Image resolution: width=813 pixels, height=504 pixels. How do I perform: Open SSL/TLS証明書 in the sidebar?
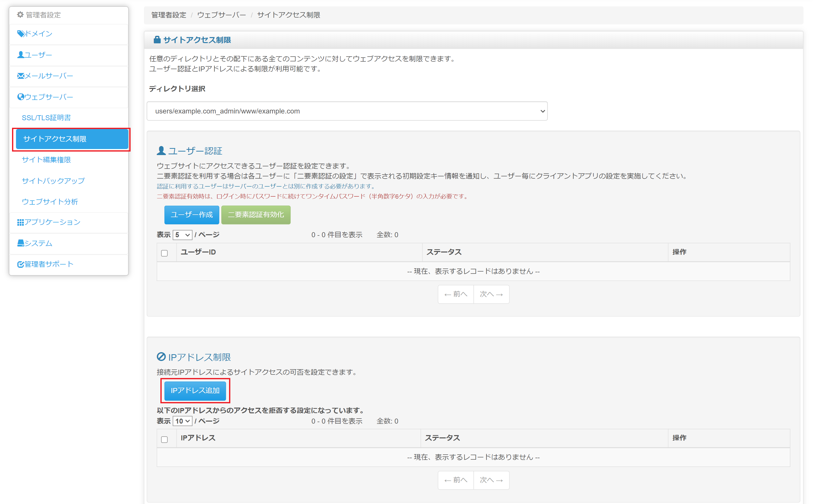tap(46, 118)
